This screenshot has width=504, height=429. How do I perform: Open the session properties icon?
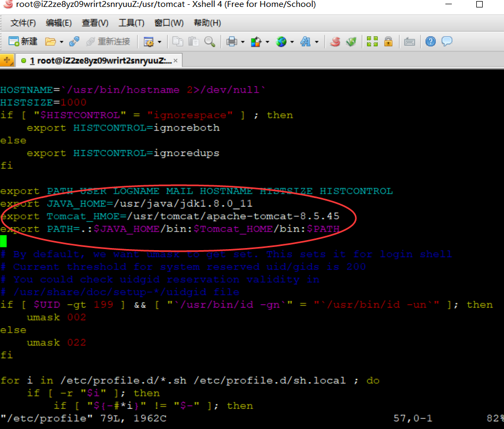(x=149, y=42)
